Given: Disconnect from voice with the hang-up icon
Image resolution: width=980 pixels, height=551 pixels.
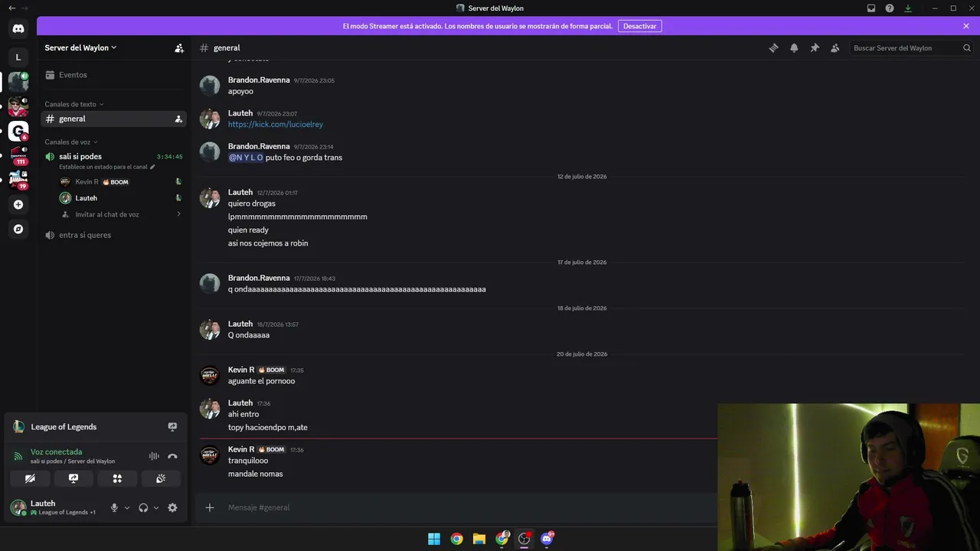Looking at the screenshot, I should point(172,456).
